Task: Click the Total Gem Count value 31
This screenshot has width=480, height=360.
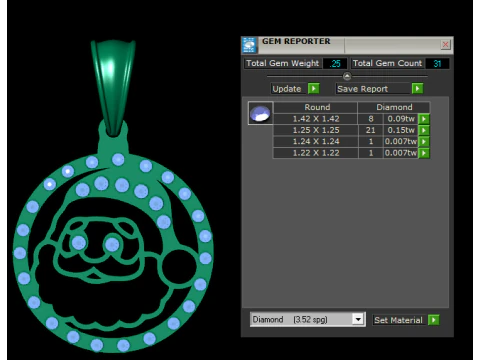Action: pos(437,63)
